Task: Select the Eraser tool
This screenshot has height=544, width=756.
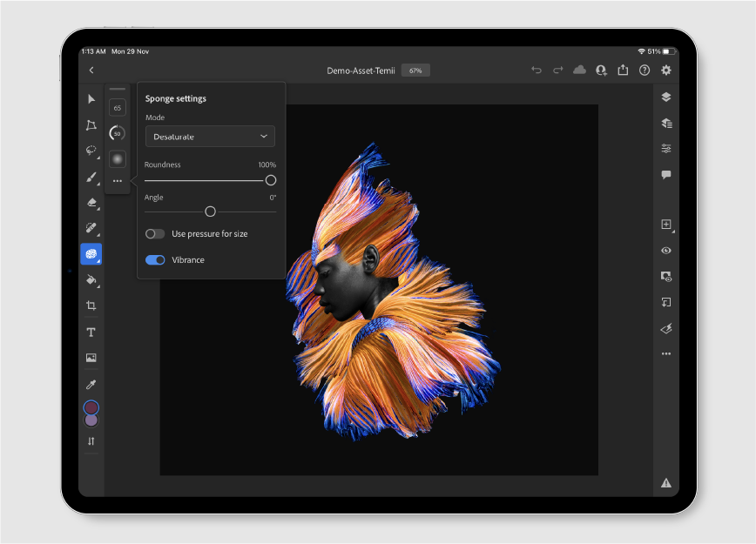Action: click(x=91, y=202)
